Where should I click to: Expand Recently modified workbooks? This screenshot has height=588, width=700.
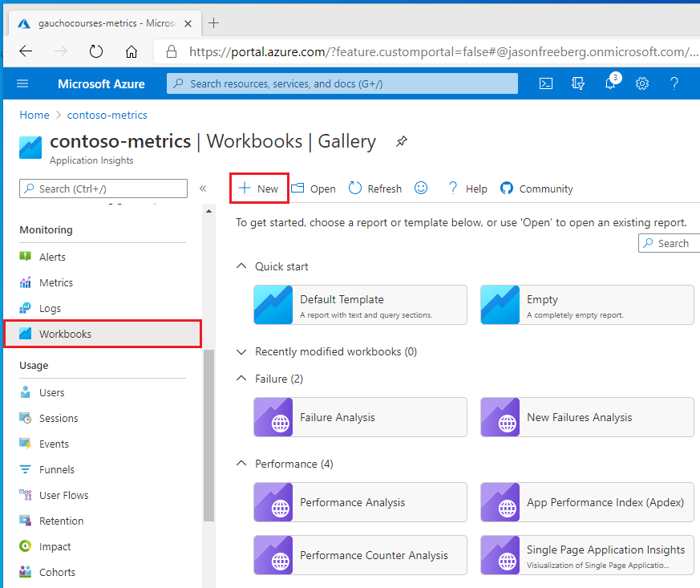(x=241, y=351)
